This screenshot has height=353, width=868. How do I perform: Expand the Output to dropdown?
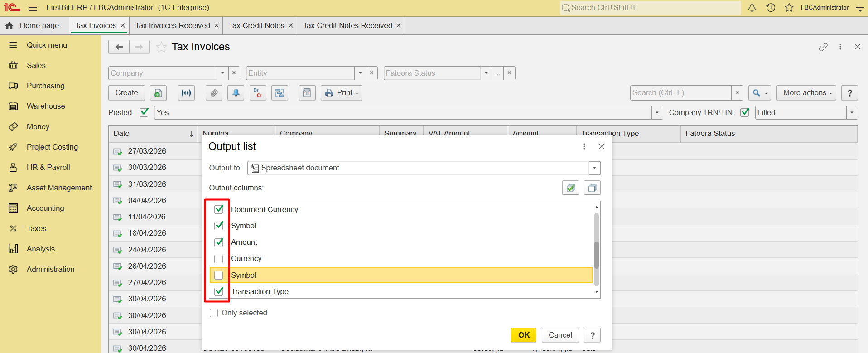click(595, 168)
